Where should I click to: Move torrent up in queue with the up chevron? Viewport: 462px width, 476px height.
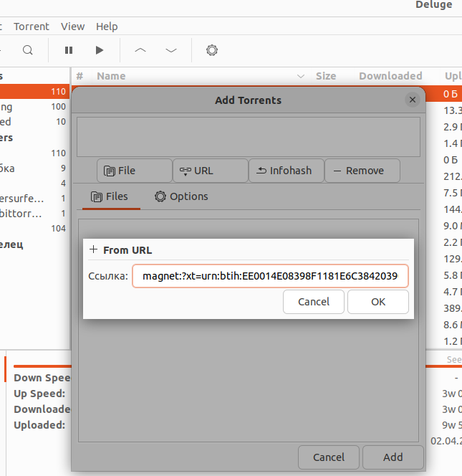point(140,50)
